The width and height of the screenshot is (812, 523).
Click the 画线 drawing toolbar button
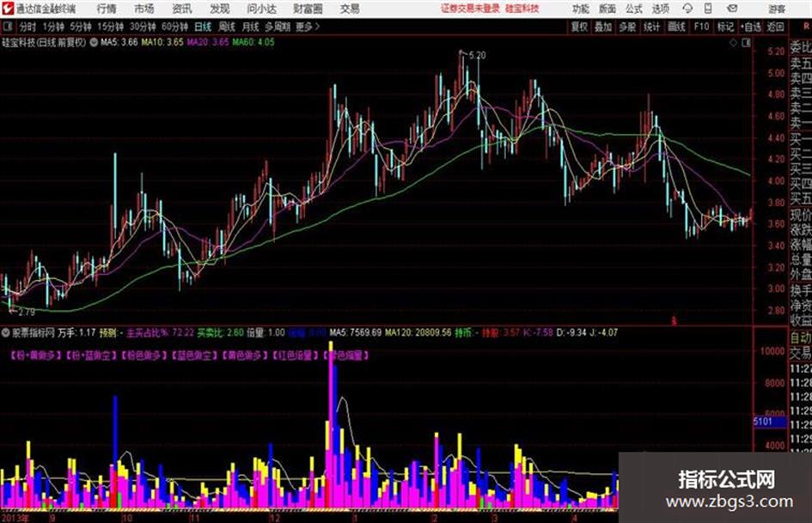677,27
